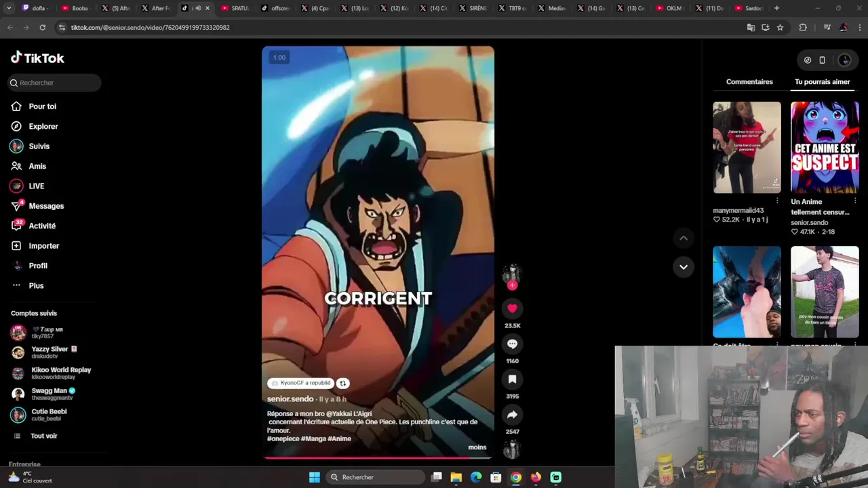Open senior.sendo creator profile link
This screenshot has height=488, width=868.
(x=290, y=399)
